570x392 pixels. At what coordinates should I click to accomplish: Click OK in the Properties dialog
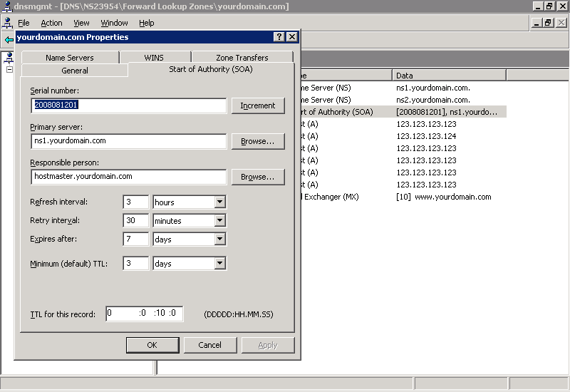coord(152,345)
